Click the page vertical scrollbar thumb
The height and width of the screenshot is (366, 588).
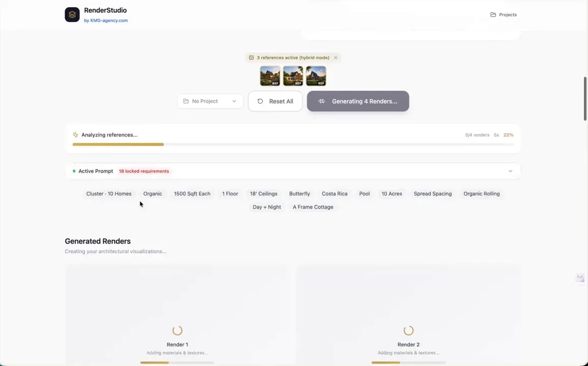click(585, 99)
